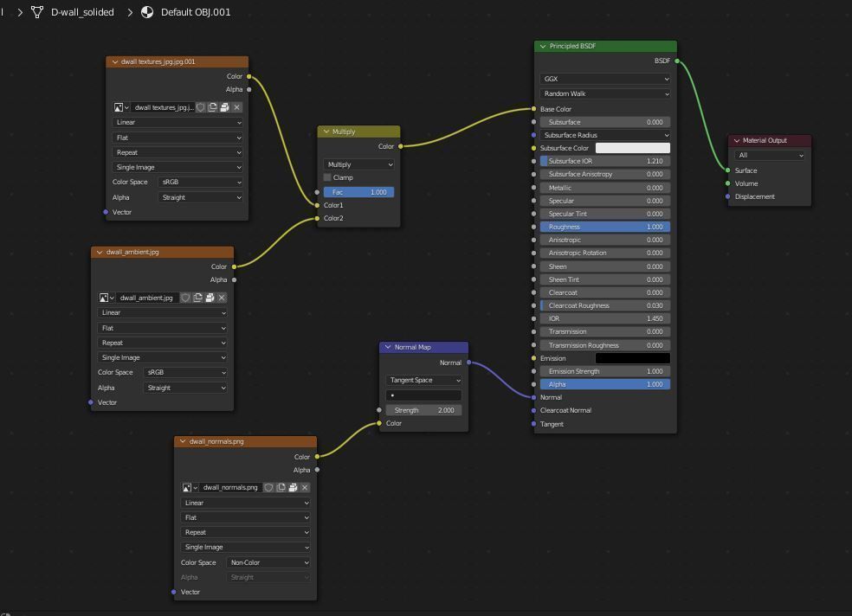Click Alpha output socket of dwall textures node
Image resolution: width=852 pixels, height=616 pixels.
[x=248, y=90]
